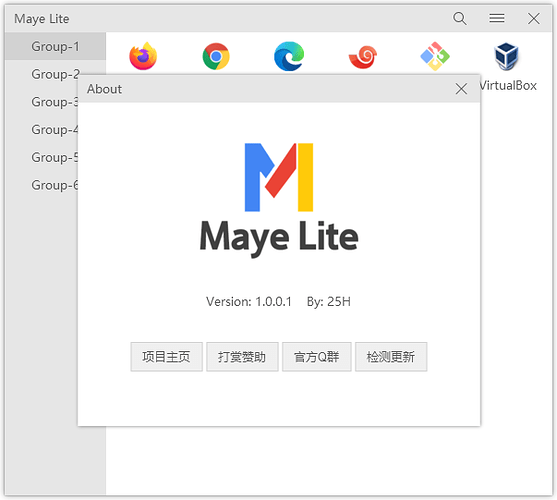This screenshot has height=500, width=557.
Task: Open the 官方Q群 button
Action: (317, 357)
